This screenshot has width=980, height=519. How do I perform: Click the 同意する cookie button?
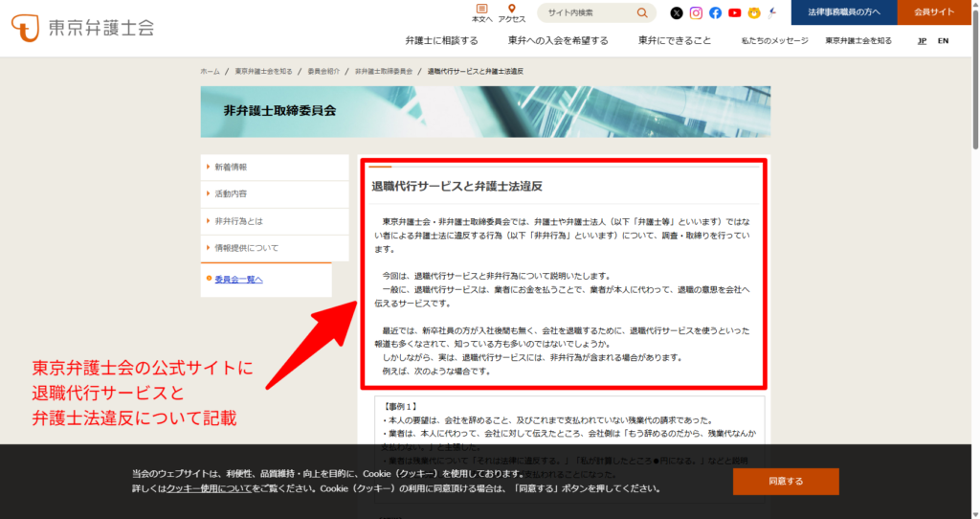pyautogui.click(x=786, y=481)
